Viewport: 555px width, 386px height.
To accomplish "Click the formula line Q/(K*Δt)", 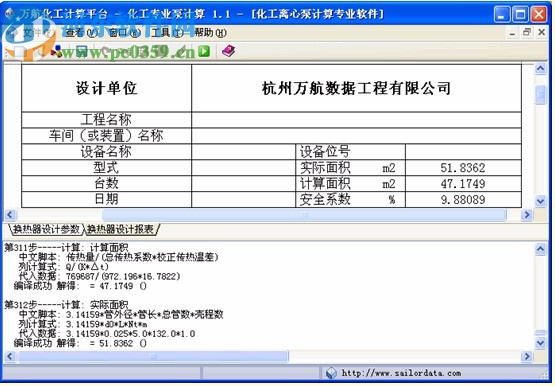I will 64,266.
